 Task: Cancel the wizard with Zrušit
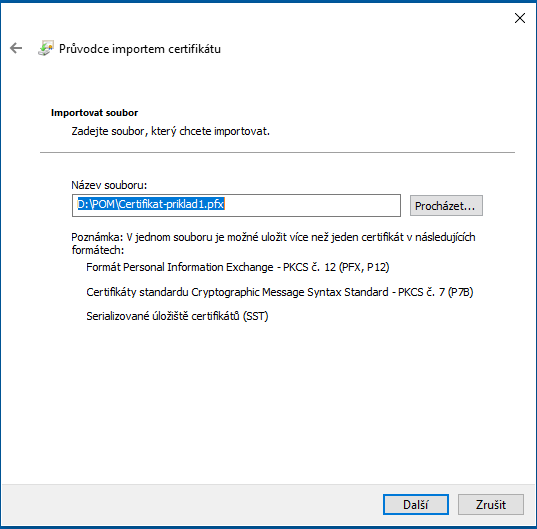click(490, 504)
